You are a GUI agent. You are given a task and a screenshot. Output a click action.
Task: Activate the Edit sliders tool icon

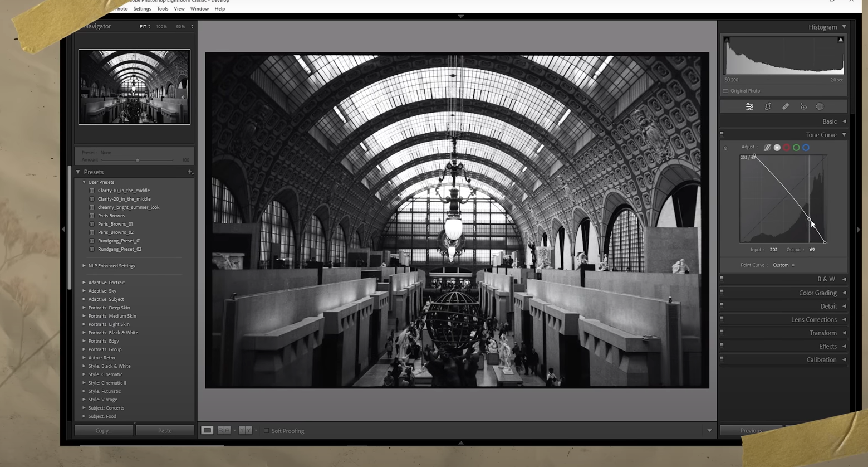click(x=749, y=106)
